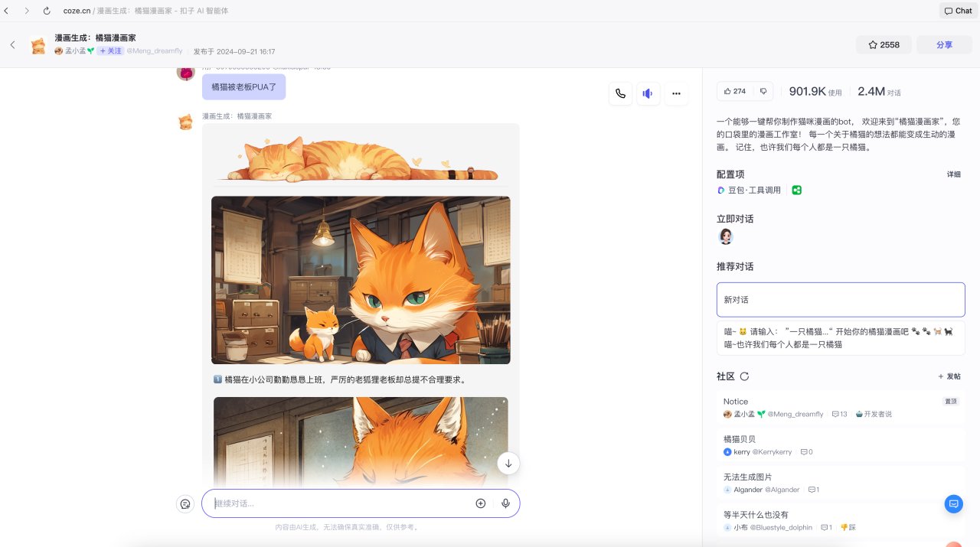Image resolution: width=980 pixels, height=547 pixels.
Task: Open the first generated fox comic image
Action: point(361,280)
